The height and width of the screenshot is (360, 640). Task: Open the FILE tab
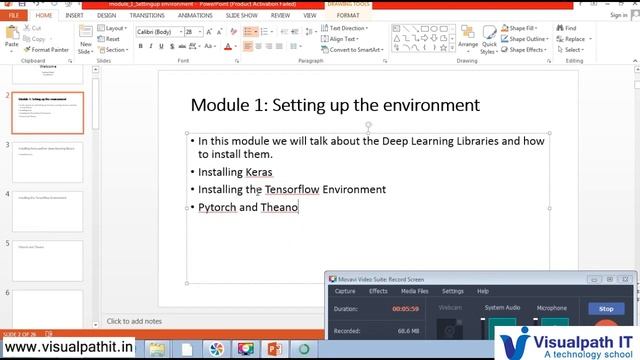point(13,15)
